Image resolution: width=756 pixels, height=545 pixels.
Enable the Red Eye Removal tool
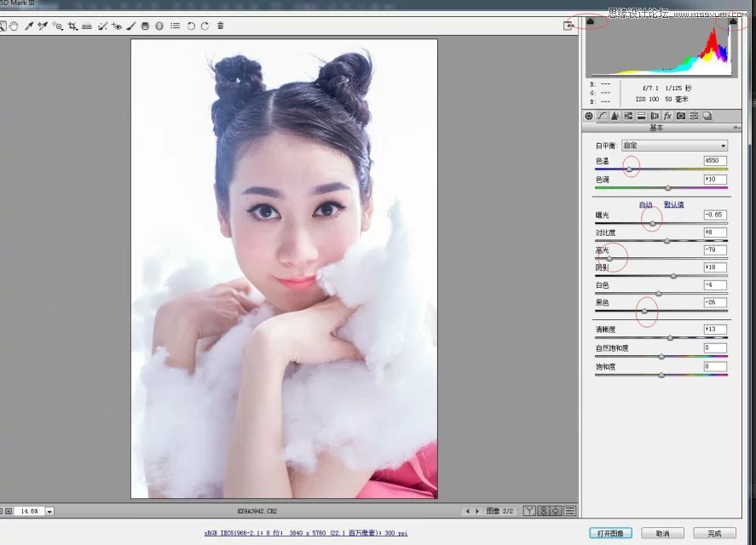point(117,26)
